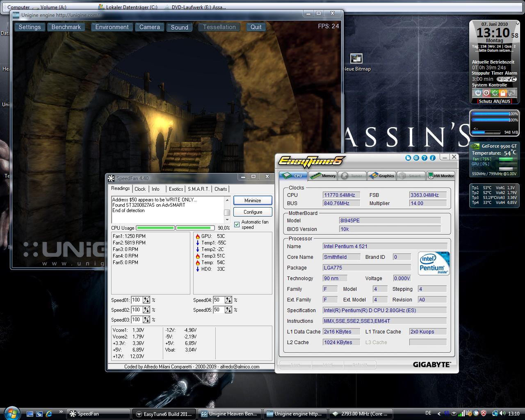This screenshot has height=420, width=525.
Task: Expand the hidden quick launch chevron
Action: click(x=61, y=412)
